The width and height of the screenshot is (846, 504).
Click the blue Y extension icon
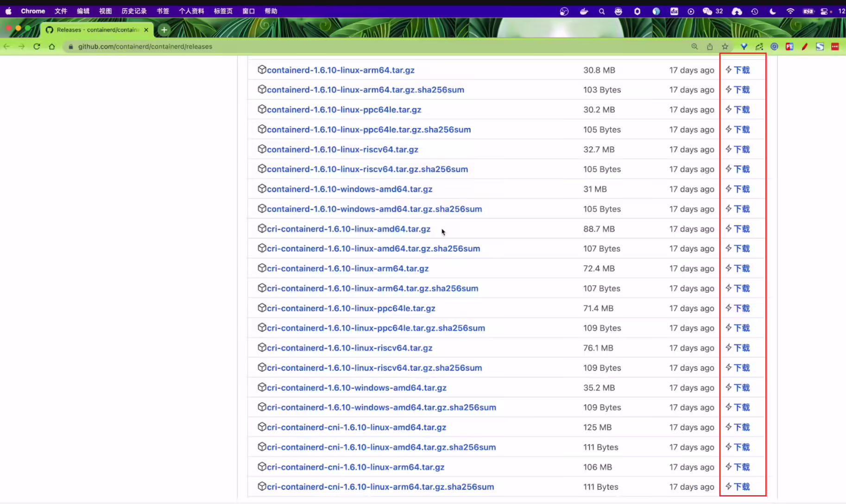[x=744, y=46]
